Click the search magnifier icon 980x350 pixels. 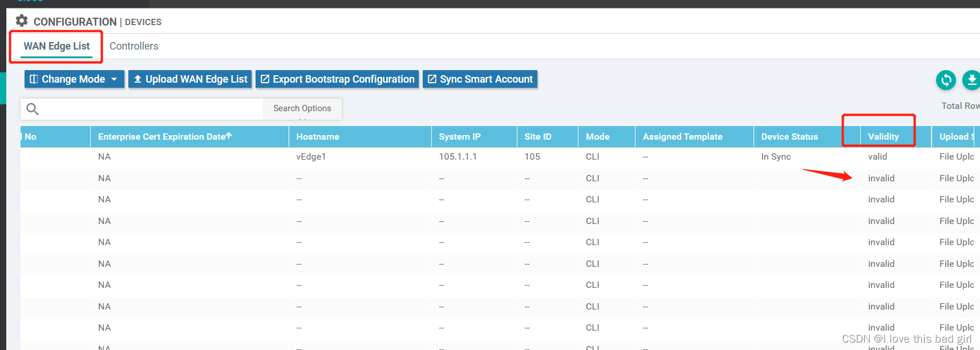[33, 109]
